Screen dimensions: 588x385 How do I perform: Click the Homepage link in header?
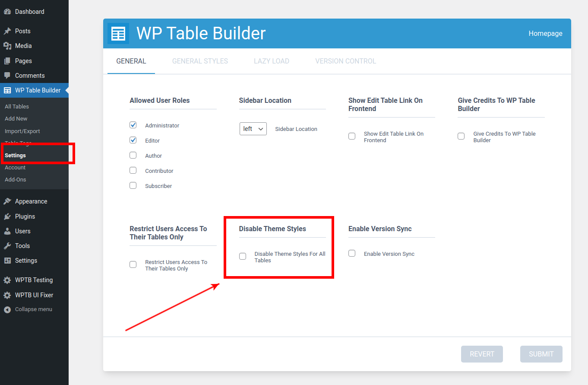[546, 33]
